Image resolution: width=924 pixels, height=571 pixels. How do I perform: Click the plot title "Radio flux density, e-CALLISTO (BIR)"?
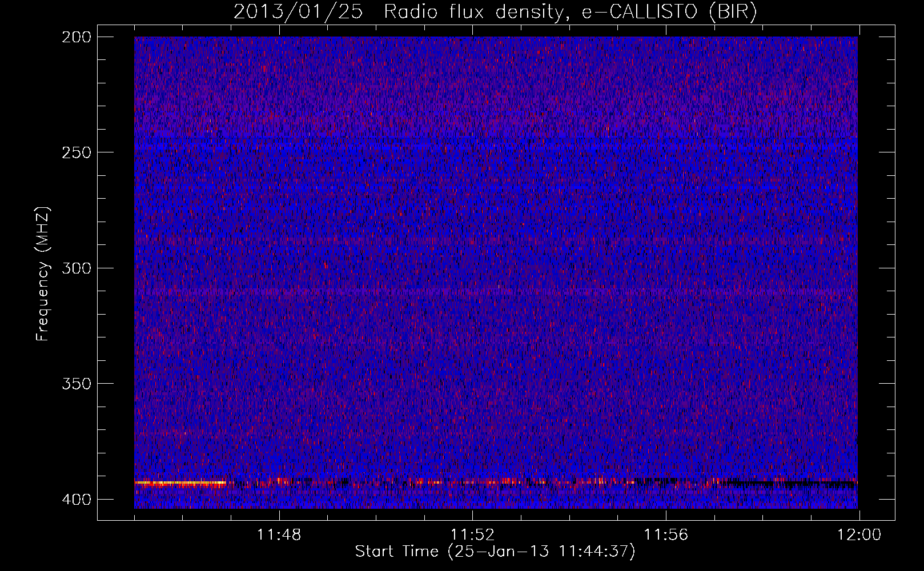[x=571, y=12]
